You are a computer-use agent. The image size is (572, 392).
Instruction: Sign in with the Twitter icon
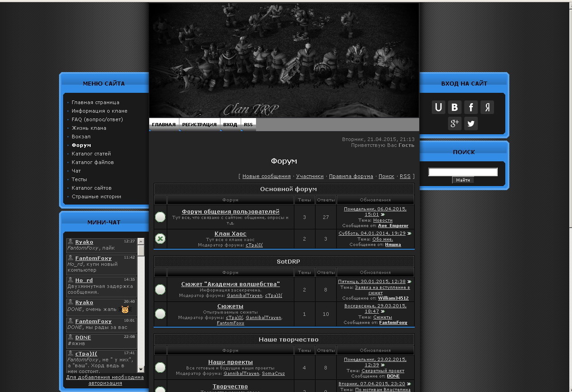(471, 123)
